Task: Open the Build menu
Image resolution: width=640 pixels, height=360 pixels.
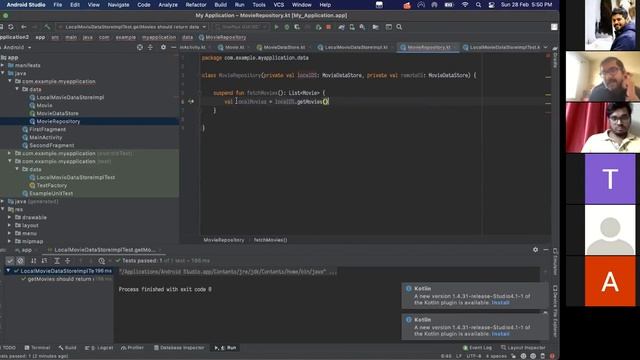Action: coord(220,5)
